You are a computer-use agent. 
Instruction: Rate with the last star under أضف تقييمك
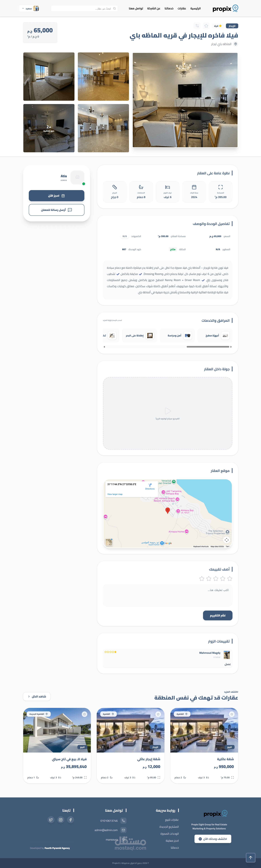[202, 579]
